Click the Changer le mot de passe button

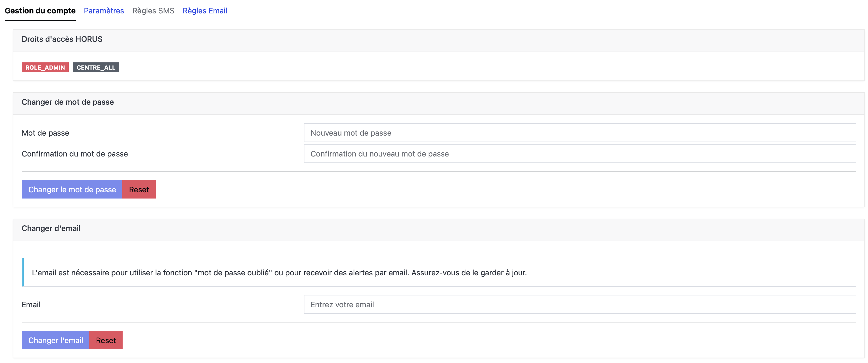click(72, 189)
